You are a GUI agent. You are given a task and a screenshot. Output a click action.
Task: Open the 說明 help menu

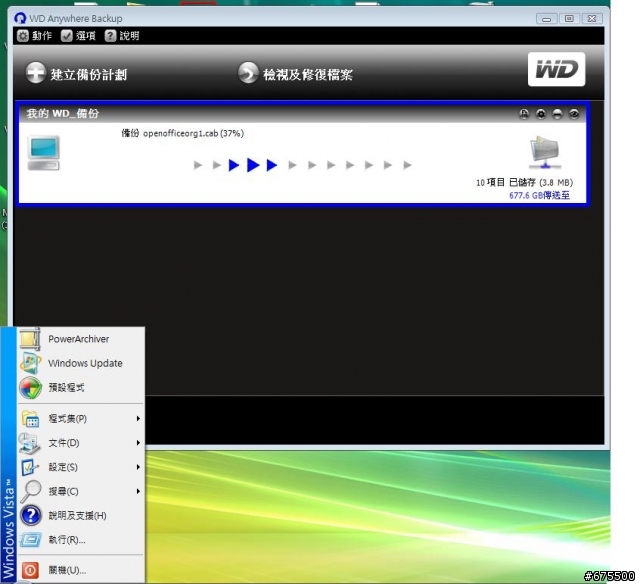coord(122,36)
